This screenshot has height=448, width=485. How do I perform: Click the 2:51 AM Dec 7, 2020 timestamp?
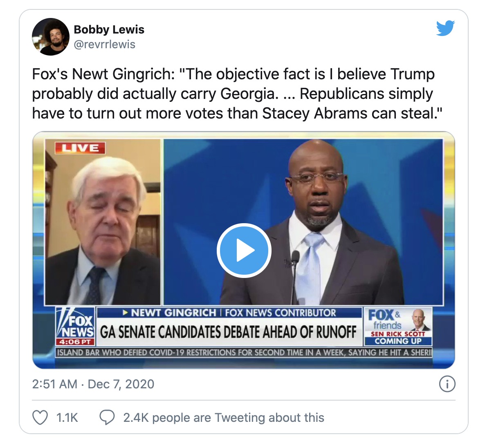(x=93, y=384)
